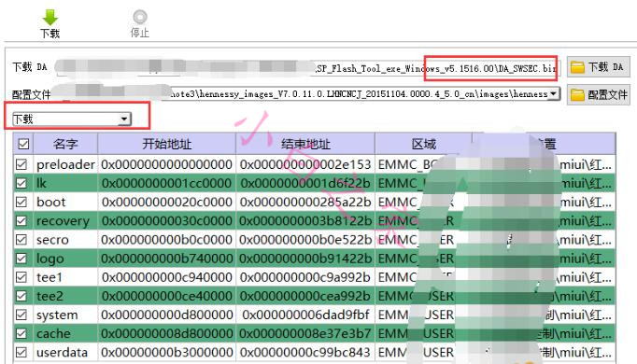This screenshot has width=637, height=364.
Task: Select the boot partition row name
Action: tap(50, 203)
